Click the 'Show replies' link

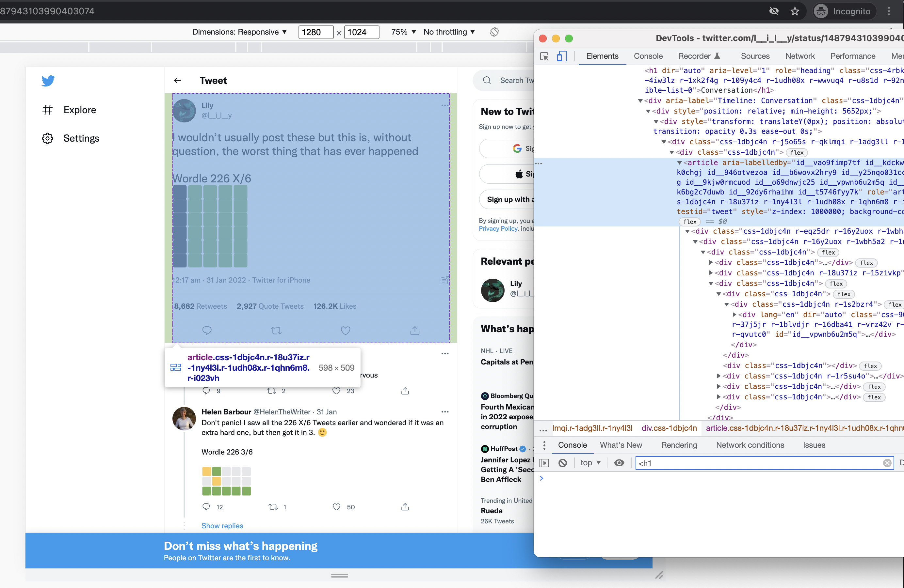click(x=222, y=526)
